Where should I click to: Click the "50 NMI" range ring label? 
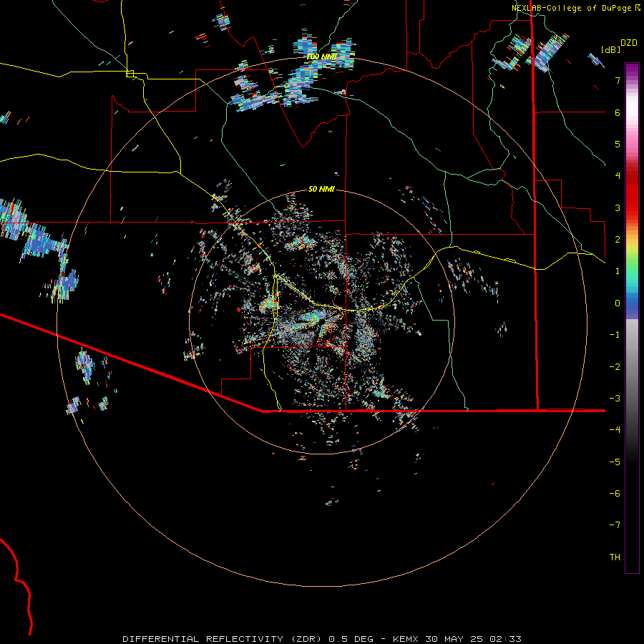[x=321, y=189]
